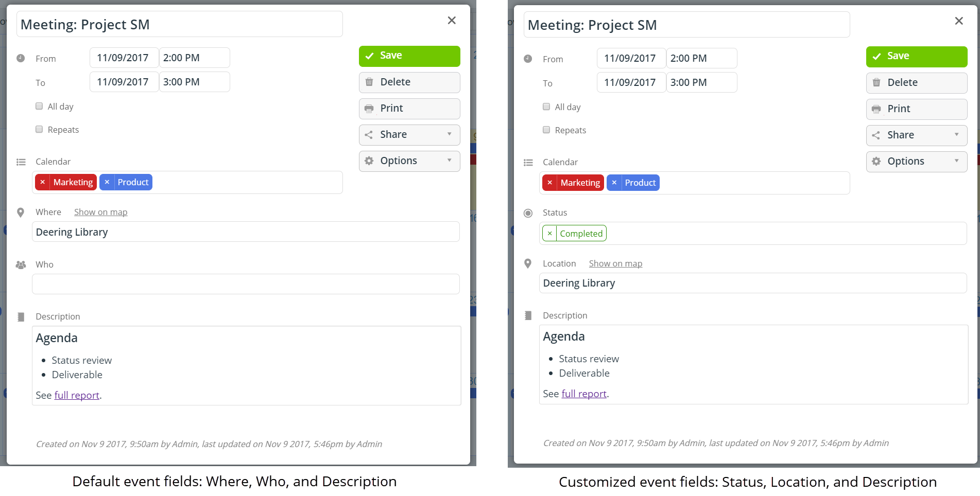980x496 pixels.
Task: Click the green Save button in left dialog
Action: point(409,56)
